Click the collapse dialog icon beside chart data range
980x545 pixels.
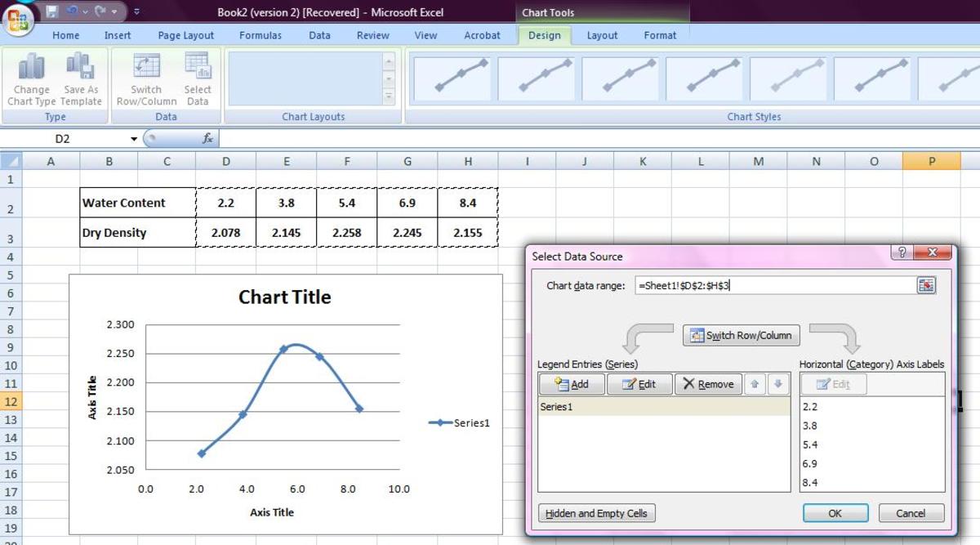tap(926, 287)
